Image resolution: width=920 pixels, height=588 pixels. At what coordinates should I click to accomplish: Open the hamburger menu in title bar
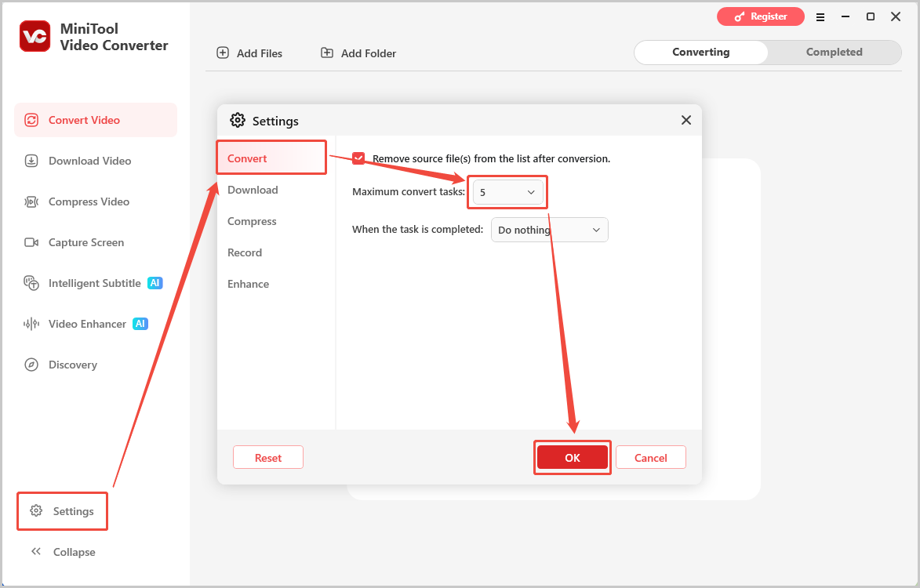click(820, 17)
